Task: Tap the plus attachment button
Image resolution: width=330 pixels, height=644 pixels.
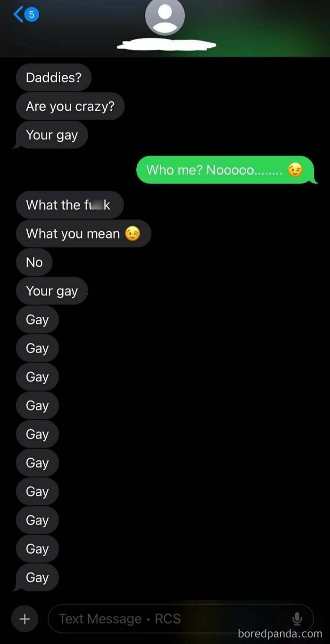Action: coord(25,619)
